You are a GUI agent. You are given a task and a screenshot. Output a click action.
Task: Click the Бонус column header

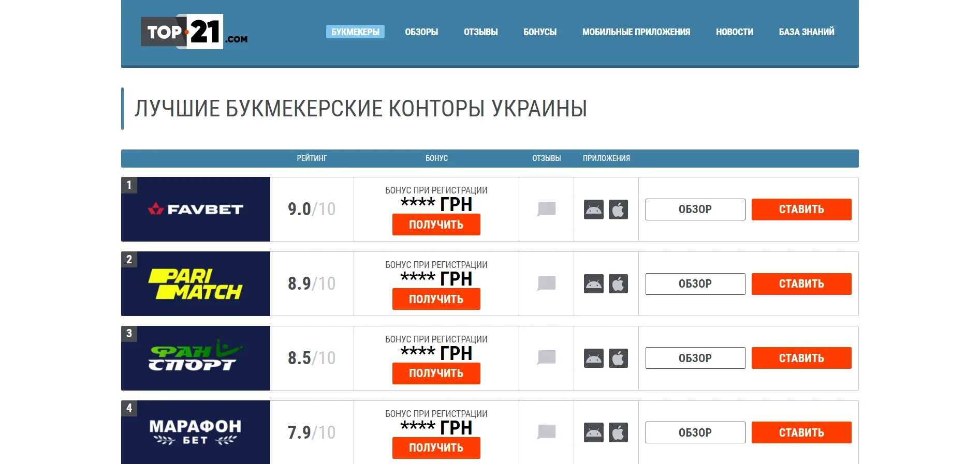[436, 158]
